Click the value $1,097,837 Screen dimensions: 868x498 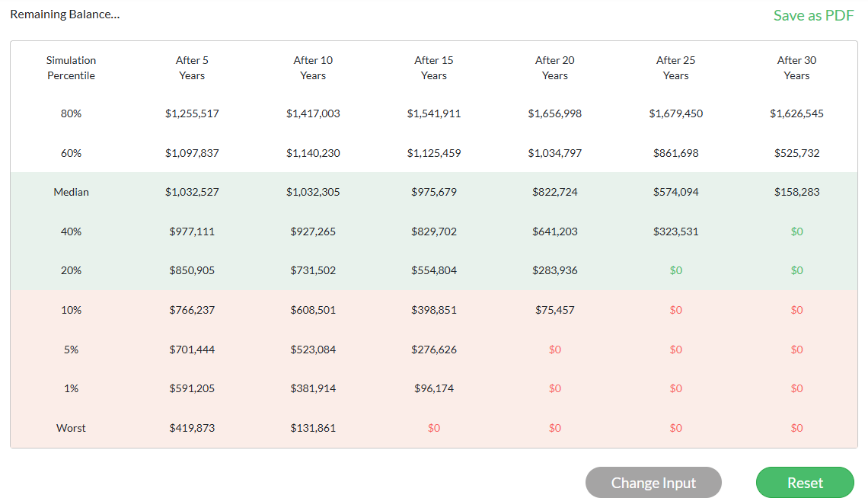tap(192, 153)
